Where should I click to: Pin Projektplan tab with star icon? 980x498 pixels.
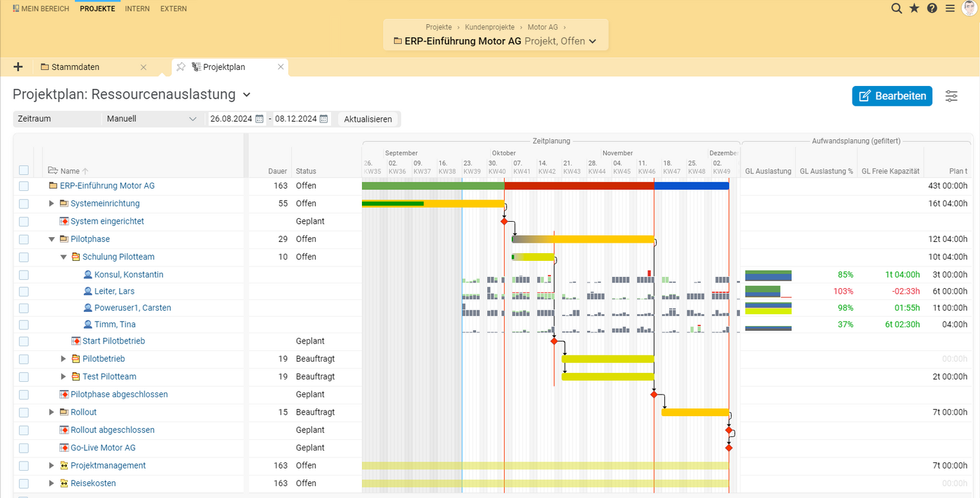181,67
